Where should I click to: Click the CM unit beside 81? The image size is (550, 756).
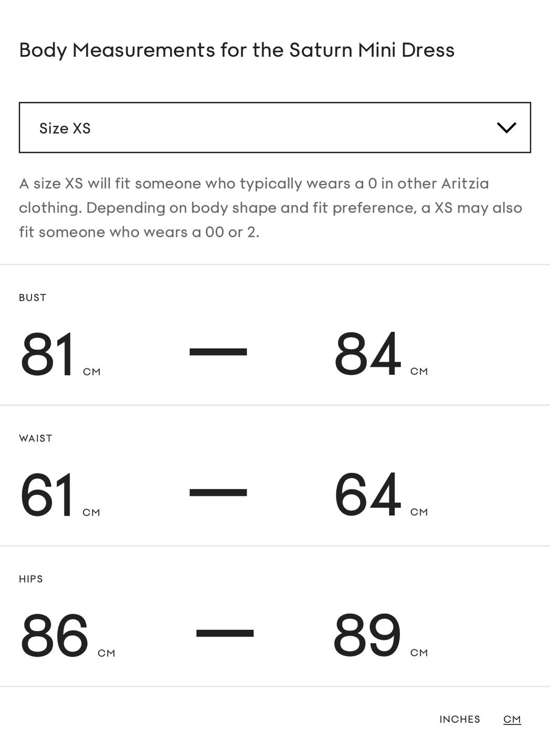91,372
